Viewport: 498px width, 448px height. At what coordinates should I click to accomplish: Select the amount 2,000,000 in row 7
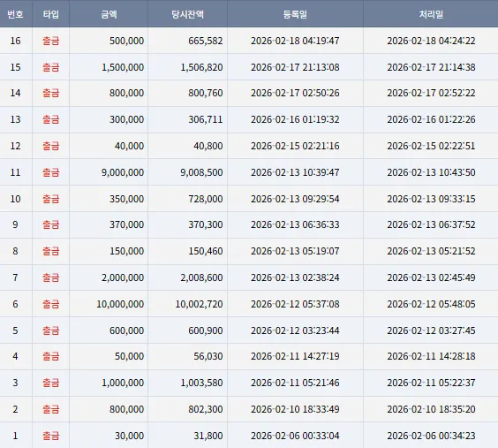(x=123, y=277)
